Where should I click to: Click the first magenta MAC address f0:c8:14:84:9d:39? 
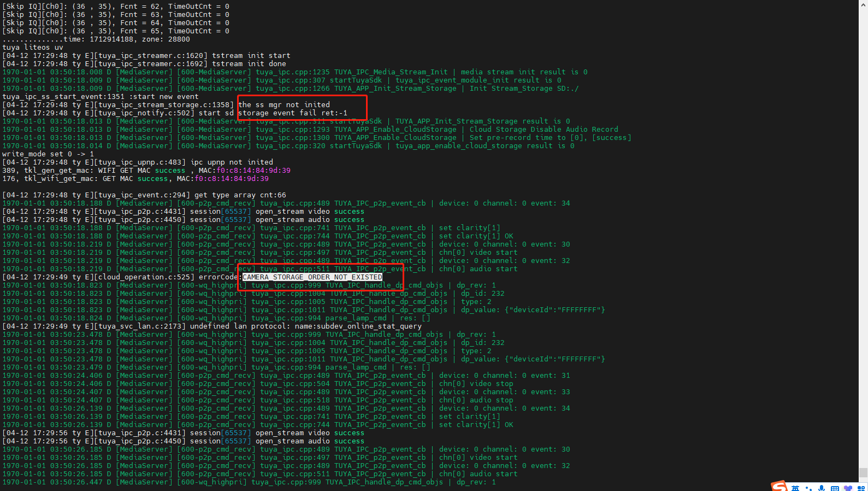click(x=253, y=170)
